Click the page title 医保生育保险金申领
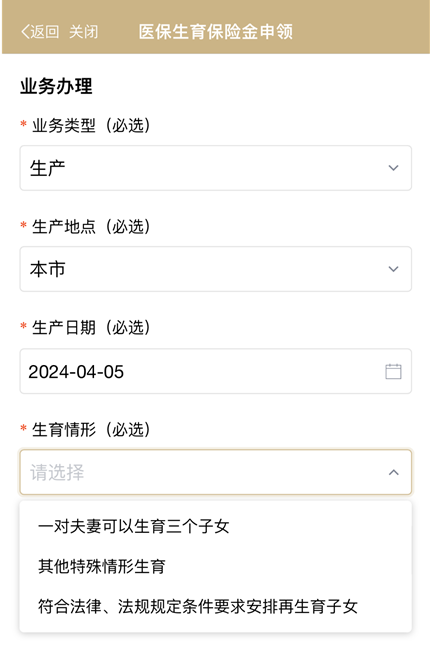This screenshot has height=652, width=430. click(216, 32)
